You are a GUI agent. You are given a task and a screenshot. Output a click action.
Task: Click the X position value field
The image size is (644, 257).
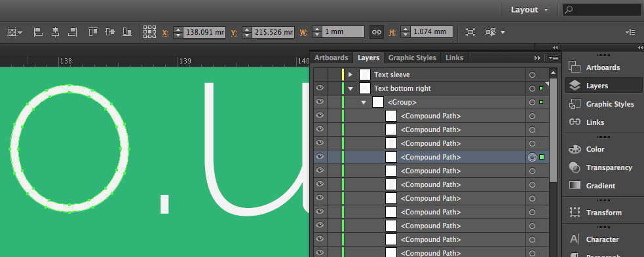(x=204, y=32)
